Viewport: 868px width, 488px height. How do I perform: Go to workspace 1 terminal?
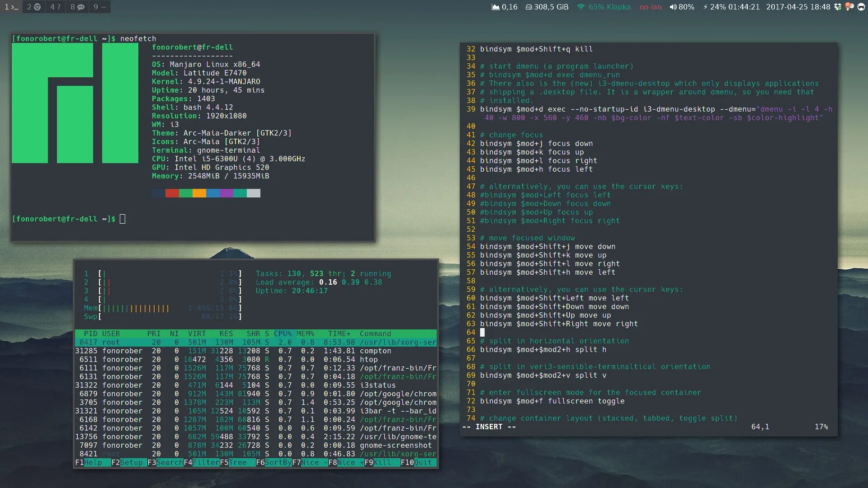11,7
